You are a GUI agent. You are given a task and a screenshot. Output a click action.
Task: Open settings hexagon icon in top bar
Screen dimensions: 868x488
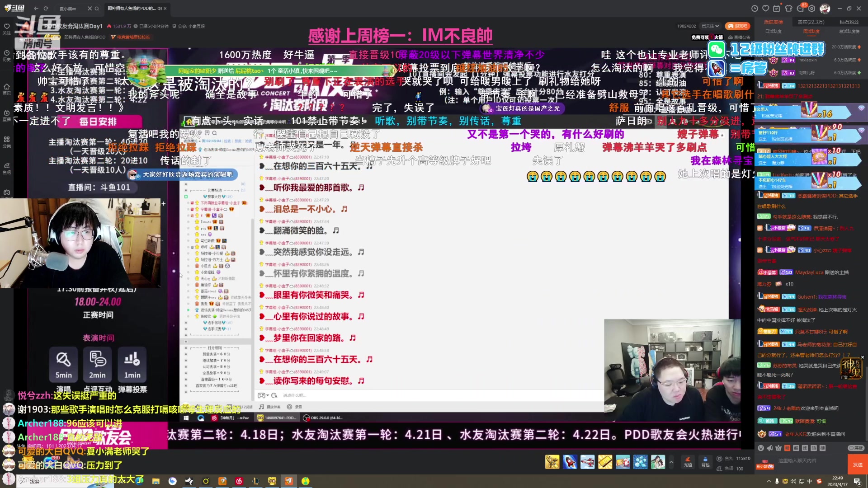tap(812, 8)
